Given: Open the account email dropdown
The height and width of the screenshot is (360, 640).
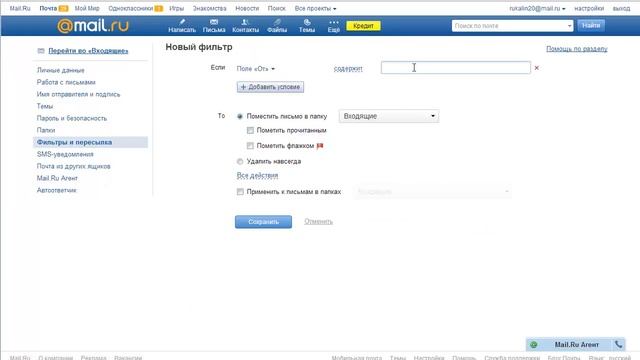Looking at the screenshot, I should point(537,8).
